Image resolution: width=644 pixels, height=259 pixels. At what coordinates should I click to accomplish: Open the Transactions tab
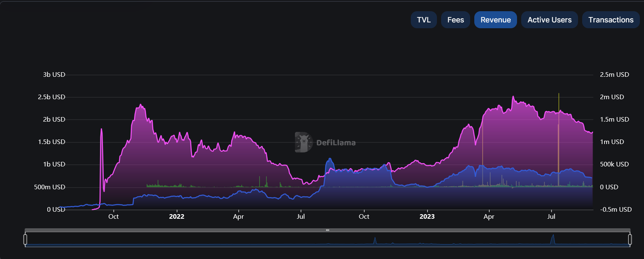pyautogui.click(x=611, y=20)
